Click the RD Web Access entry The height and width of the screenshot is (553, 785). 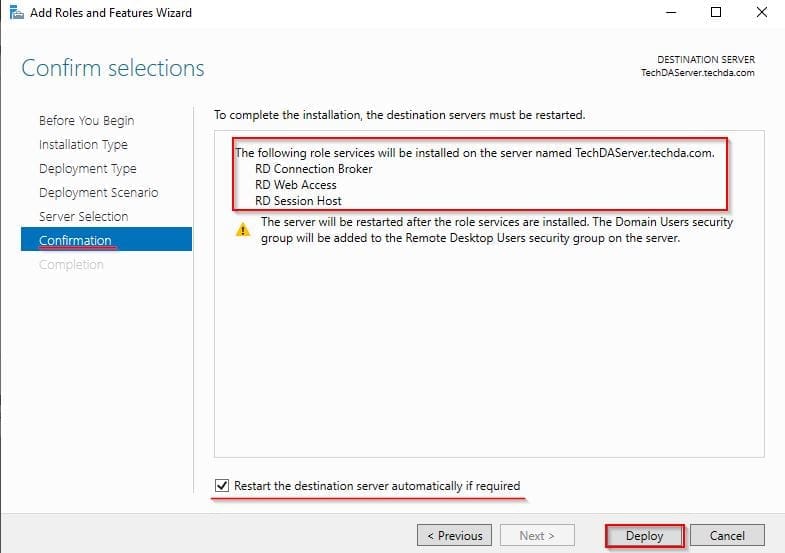coord(298,185)
